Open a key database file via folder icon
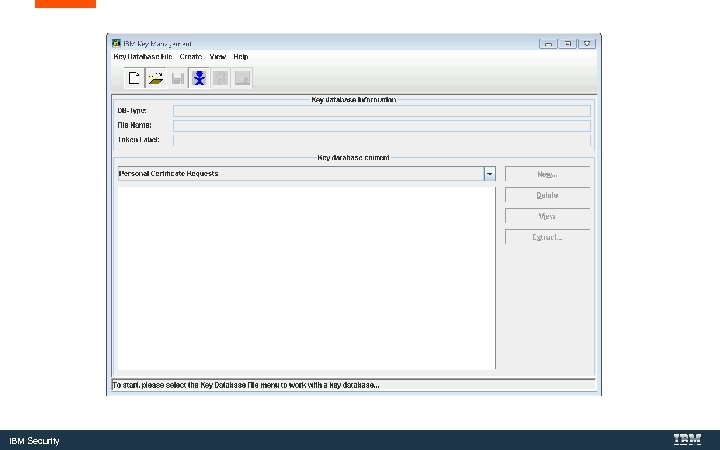This screenshot has height=450, width=720. tap(156, 78)
